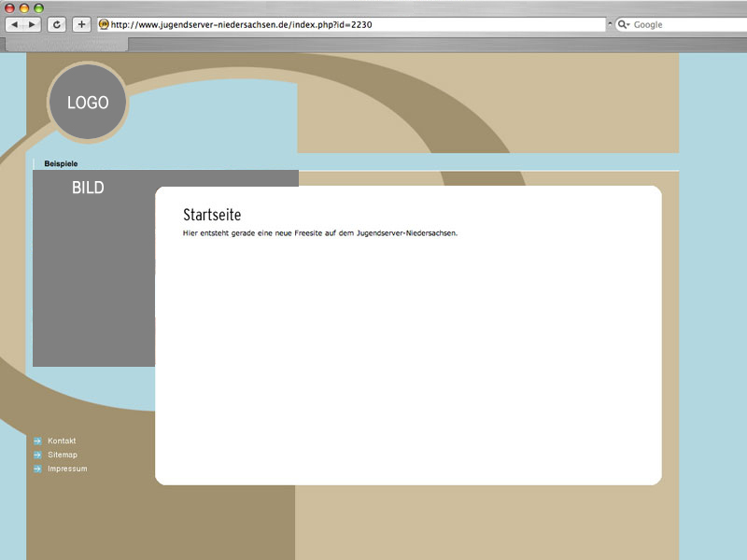Click the round LOGO placeholder

88,103
